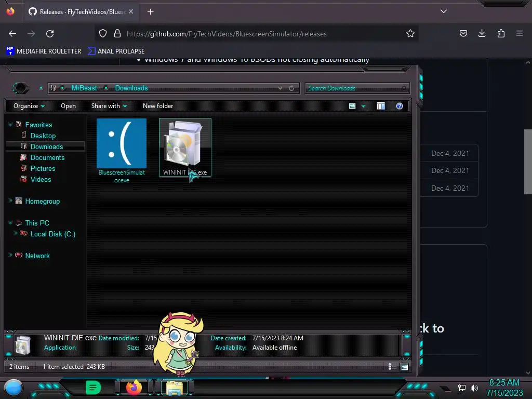This screenshot has height=399, width=532.
Task: Expand the Local Disk (C:) node
Action: click(x=15, y=233)
